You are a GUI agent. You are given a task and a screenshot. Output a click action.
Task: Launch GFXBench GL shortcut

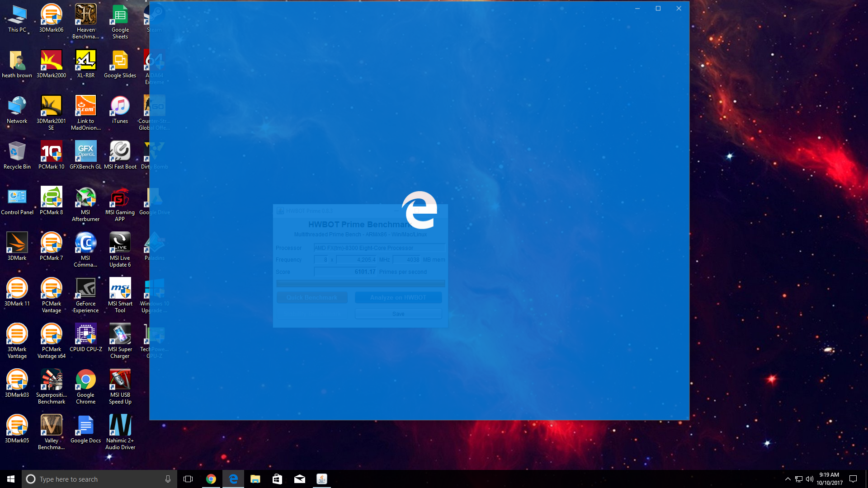coord(85,156)
